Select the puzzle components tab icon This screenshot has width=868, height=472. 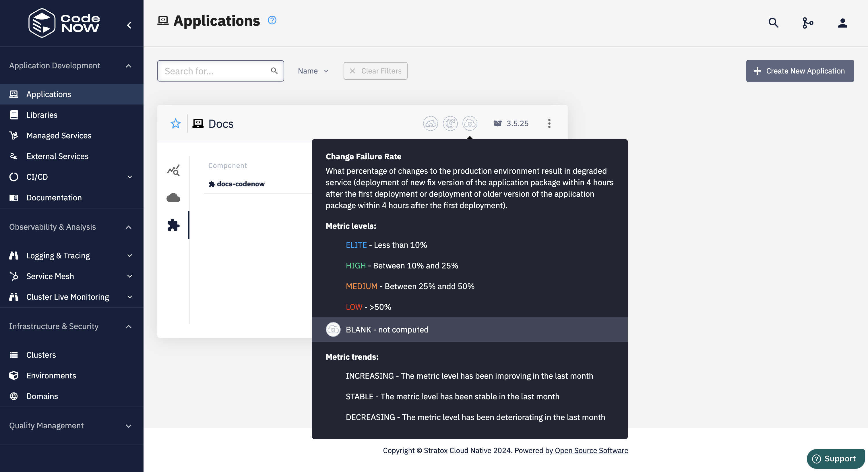(173, 225)
